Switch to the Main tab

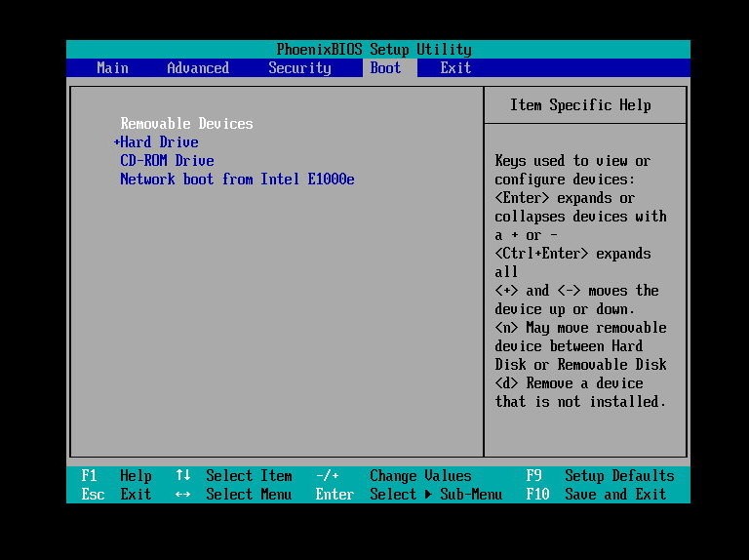pyautogui.click(x=112, y=68)
